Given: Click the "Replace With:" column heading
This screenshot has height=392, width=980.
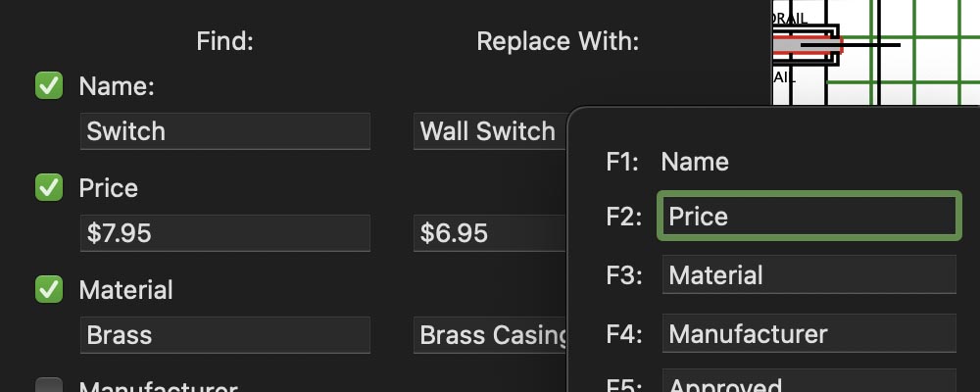Looking at the screenshot, I should tap(558, 42).
